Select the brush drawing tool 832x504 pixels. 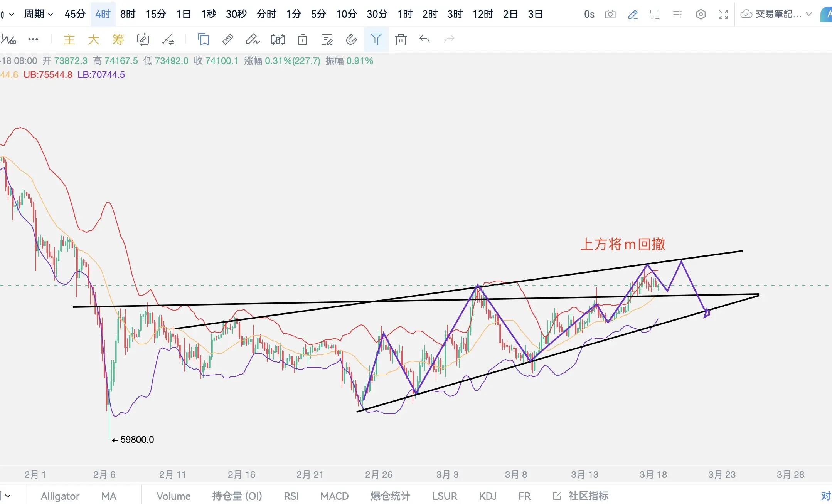[253, 39]
